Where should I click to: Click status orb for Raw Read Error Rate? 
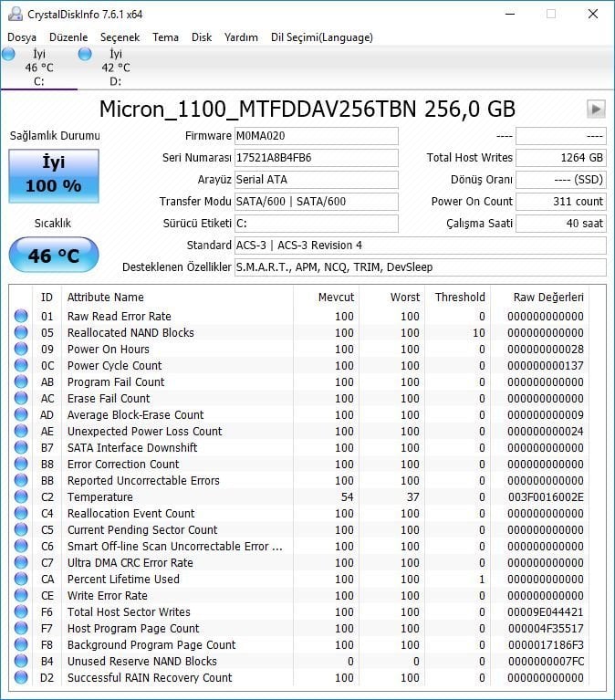[x=21, y=316]
